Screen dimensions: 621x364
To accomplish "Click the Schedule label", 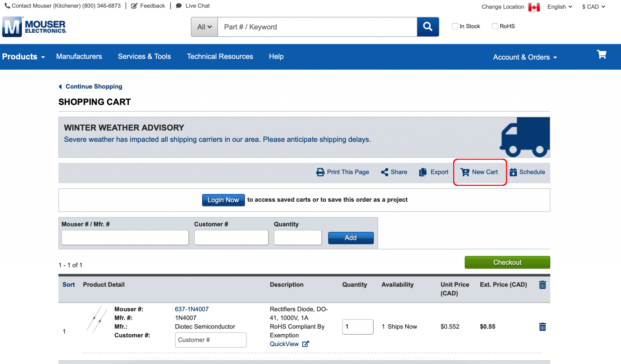I will (532, 172).
